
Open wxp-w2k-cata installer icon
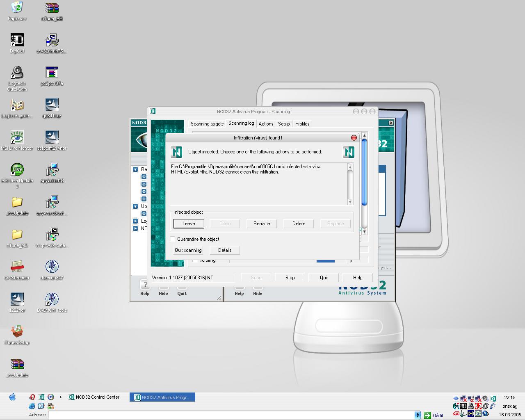pyautogui.click(x=52, y=237)
